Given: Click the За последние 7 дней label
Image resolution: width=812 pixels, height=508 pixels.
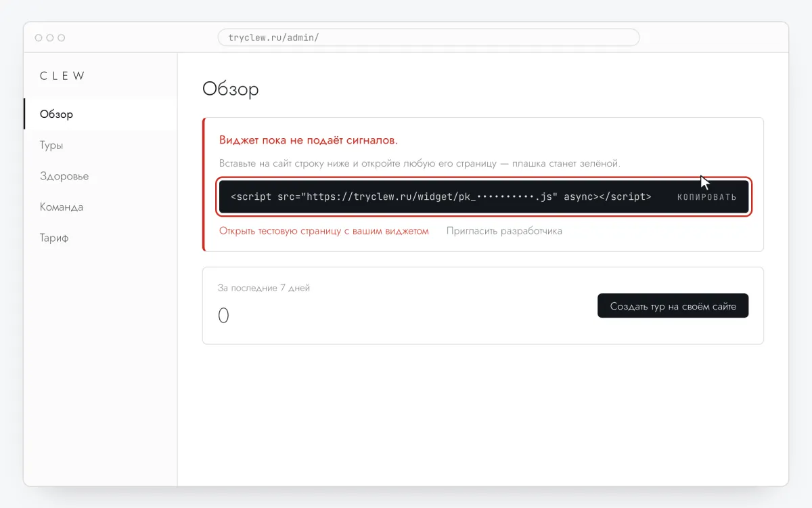Looking at the screenshot, I should pyautogui.click(x=264, y=288).
